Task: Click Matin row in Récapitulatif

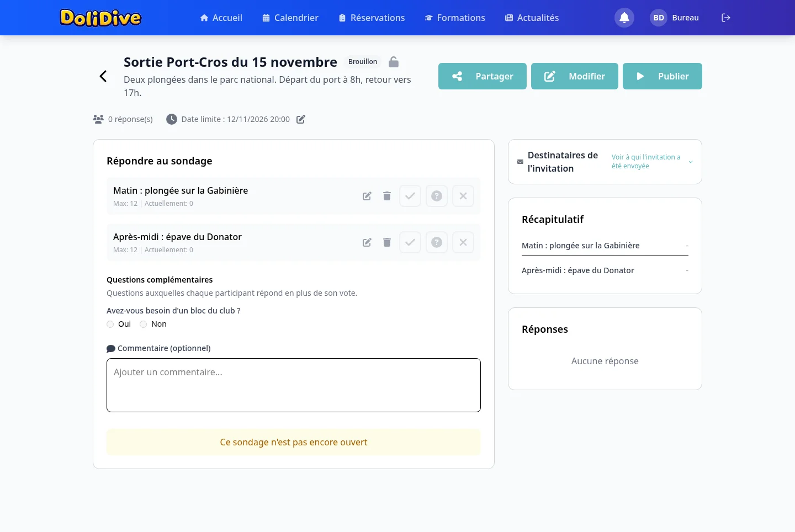Action: coord(605,246)
